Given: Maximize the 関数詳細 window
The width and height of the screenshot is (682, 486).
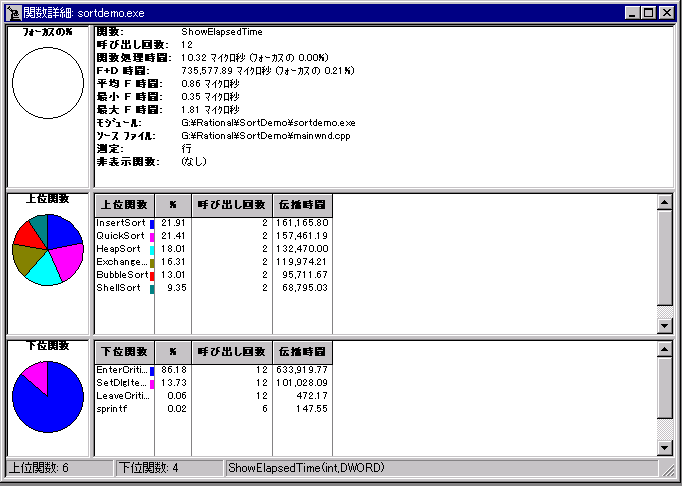Looking at the screenshot, I should (x=650, y=13).
